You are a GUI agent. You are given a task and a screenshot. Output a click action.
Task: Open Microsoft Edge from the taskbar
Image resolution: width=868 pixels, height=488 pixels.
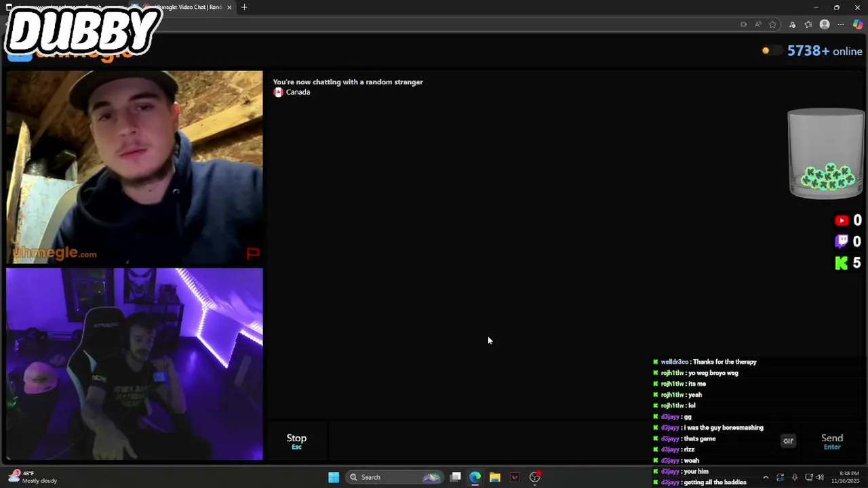click(x=475, y=477)
